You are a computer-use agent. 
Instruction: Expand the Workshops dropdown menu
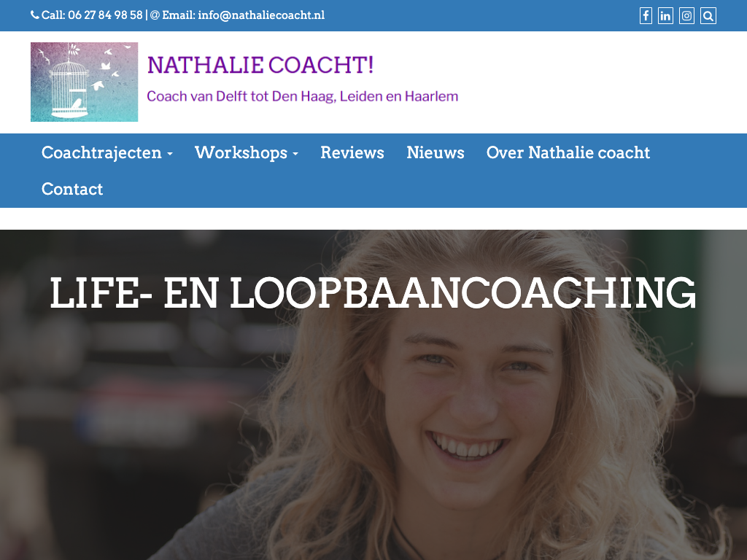click(247, 152)
